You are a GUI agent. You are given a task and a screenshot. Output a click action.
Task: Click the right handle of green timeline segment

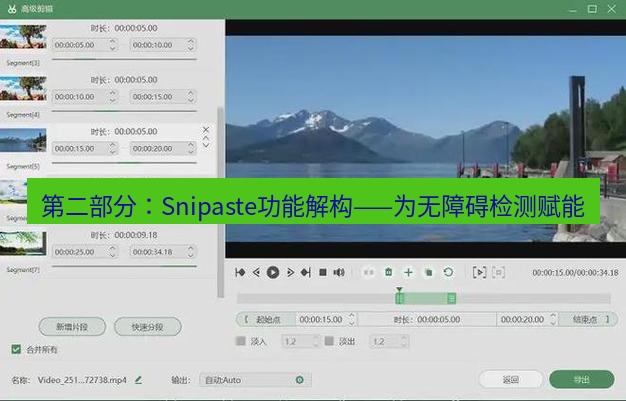click(x=452, y=298)
